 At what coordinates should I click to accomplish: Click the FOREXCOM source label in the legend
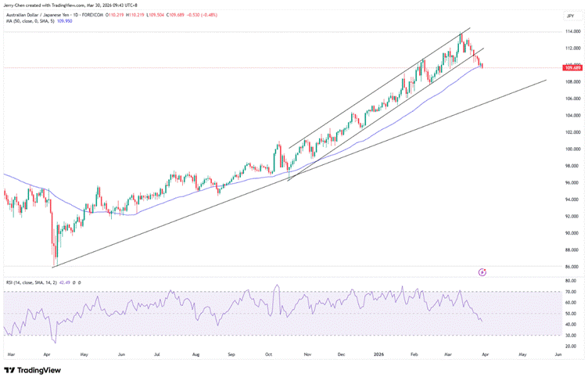pyautogui.click(x=93, y=15)
